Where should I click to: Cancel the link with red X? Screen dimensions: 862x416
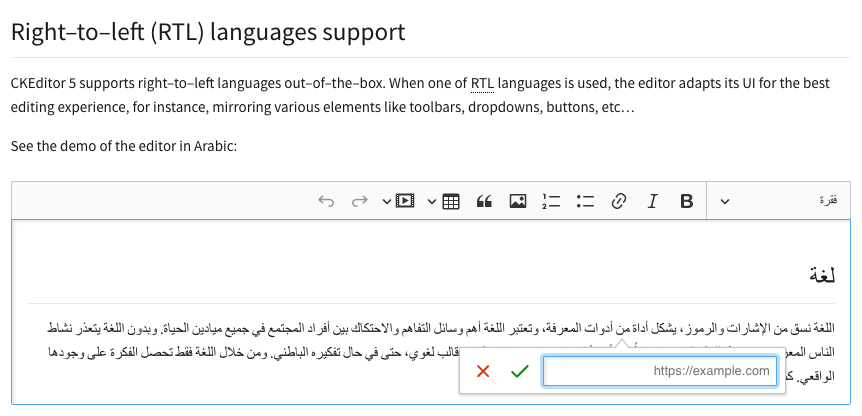pyautogui.click(x=483, y=371)
